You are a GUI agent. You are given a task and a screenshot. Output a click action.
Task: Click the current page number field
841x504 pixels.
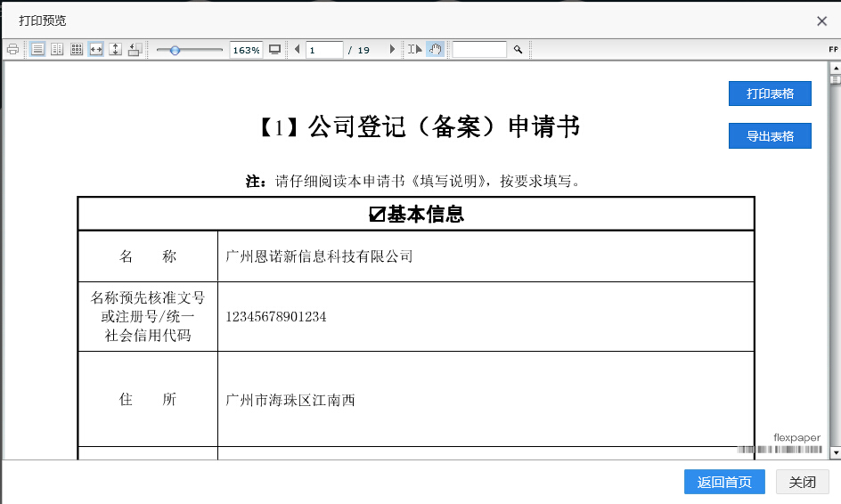click(x=324, y=50)
